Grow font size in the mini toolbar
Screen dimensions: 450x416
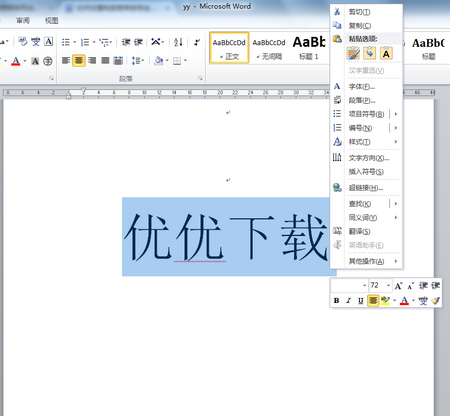click(398, 286)
